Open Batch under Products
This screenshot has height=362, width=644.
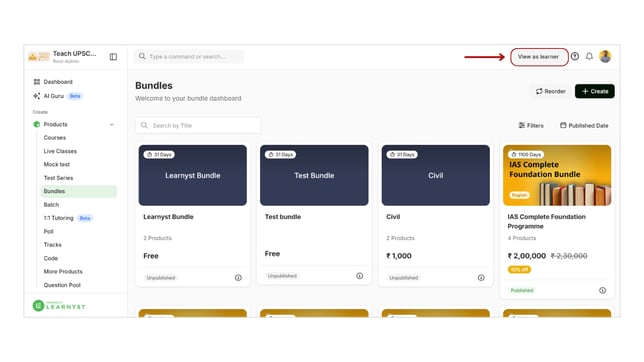tap(51, 205)
